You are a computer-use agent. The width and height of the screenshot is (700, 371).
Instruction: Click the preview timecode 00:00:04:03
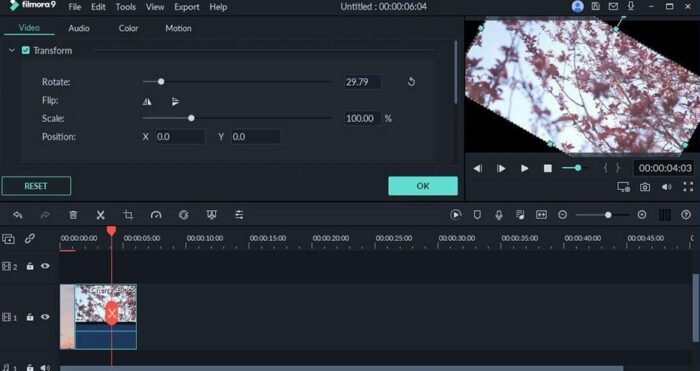pos(665,168)
